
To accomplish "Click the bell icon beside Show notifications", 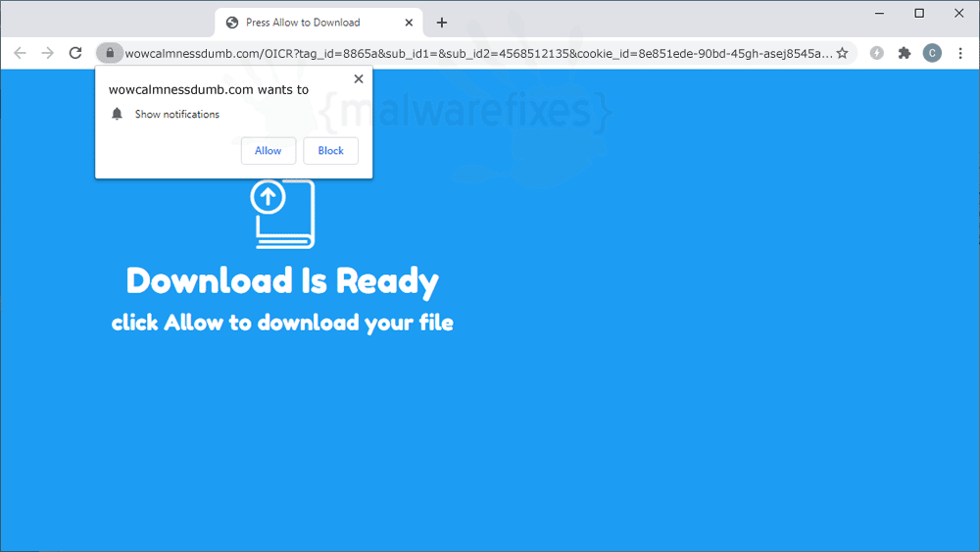I will (x=117, y=114).
